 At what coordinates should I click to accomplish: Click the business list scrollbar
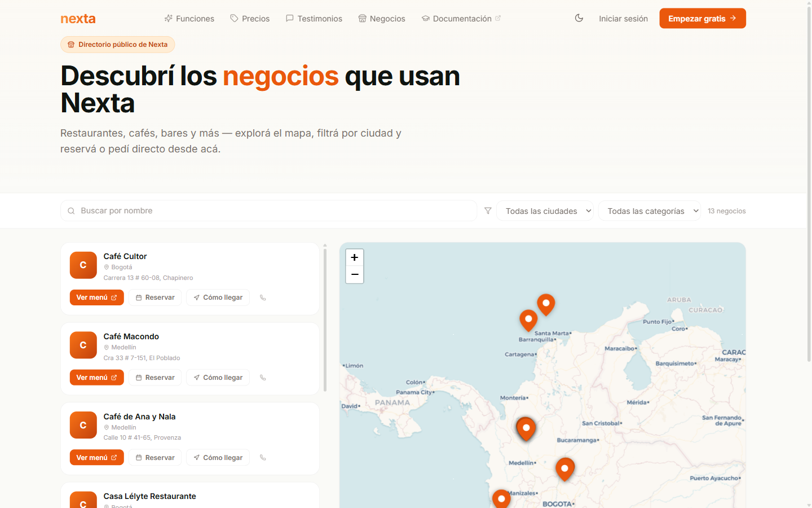(x=325, y=319)
